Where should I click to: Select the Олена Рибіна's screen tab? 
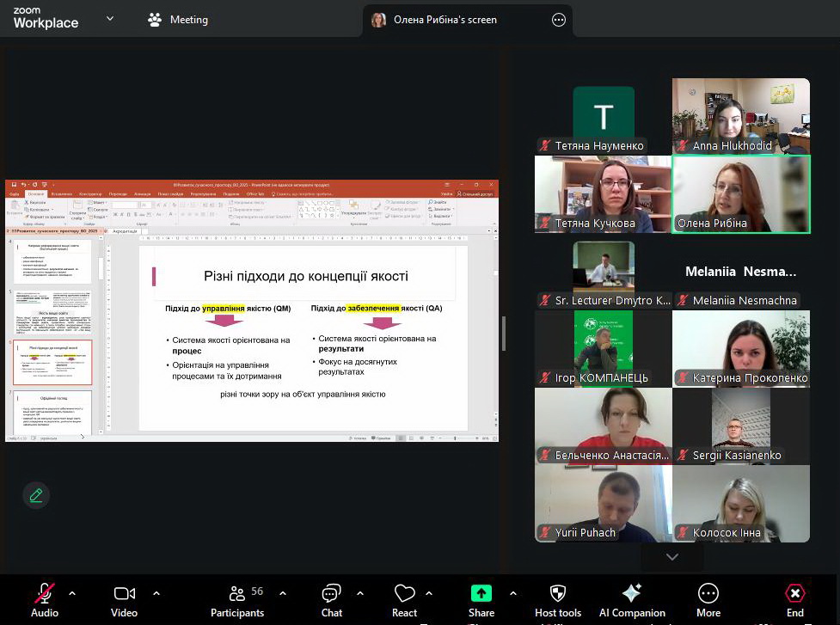(445, 20)
